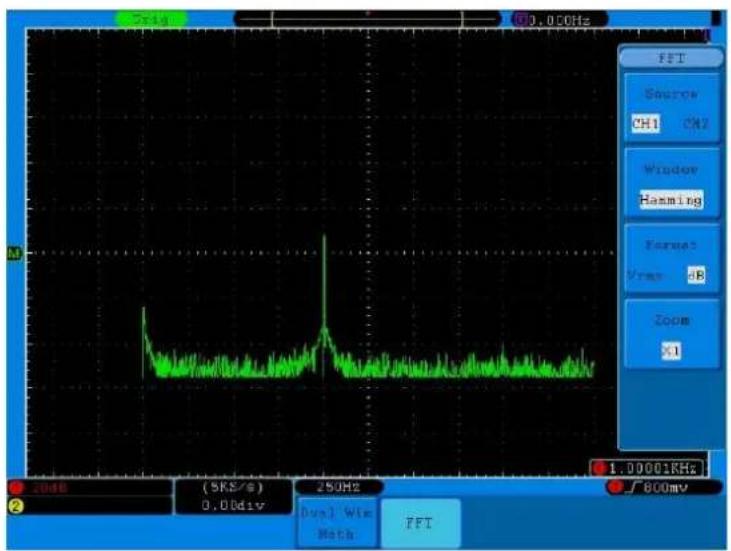Click the 250Hz frequency scale readout
The width and height of the screenshot is (731, 551).
[338, 488]
